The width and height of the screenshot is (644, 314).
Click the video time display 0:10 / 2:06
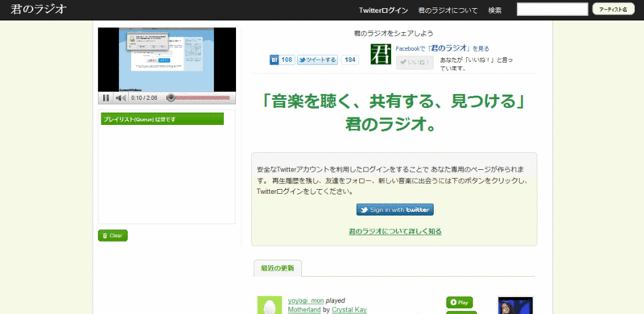tap(144, 97)
